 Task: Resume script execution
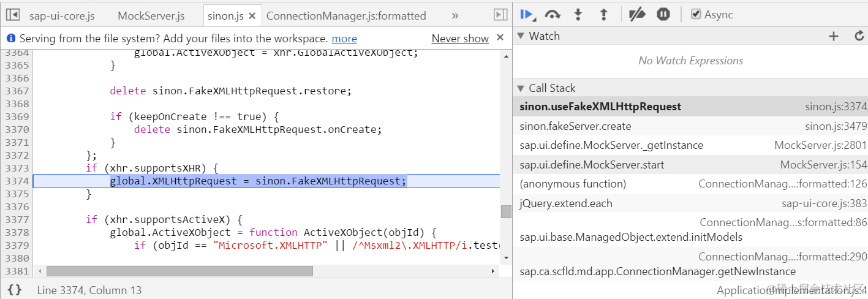(527, 14)
